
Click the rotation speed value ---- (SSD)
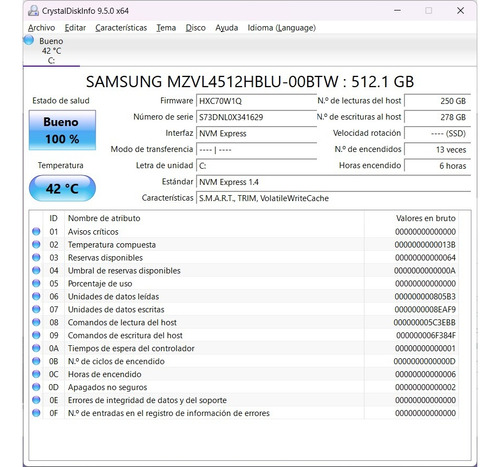click(x=437, y=133)
